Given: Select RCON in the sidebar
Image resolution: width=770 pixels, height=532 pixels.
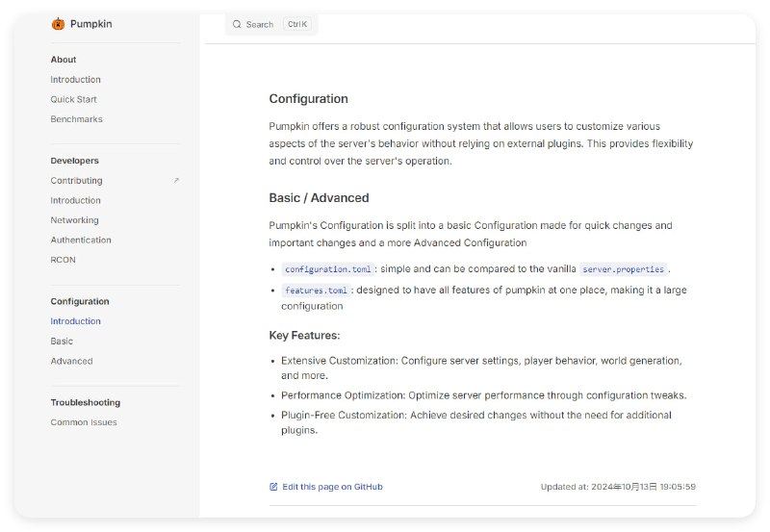Looking at the screenshot, I should click(x=63, y=260).
